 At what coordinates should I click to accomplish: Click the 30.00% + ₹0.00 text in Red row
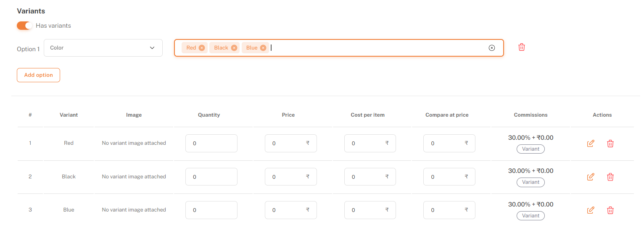click(531, 138)
